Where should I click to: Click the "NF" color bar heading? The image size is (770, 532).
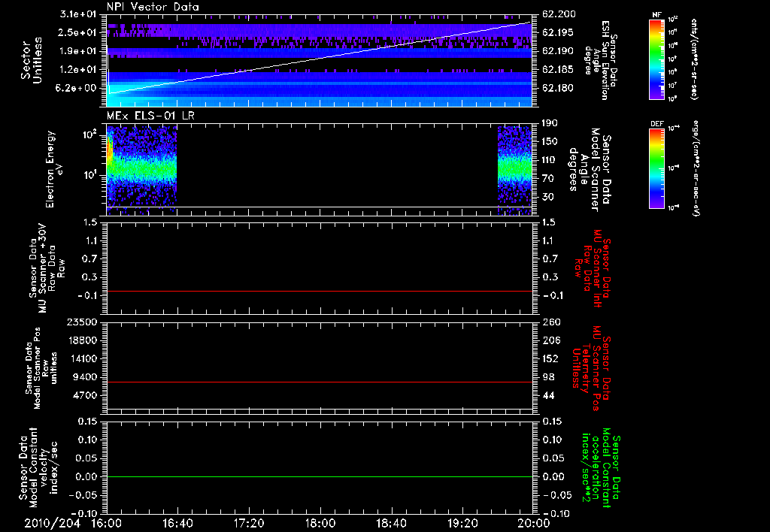[656, 15]
